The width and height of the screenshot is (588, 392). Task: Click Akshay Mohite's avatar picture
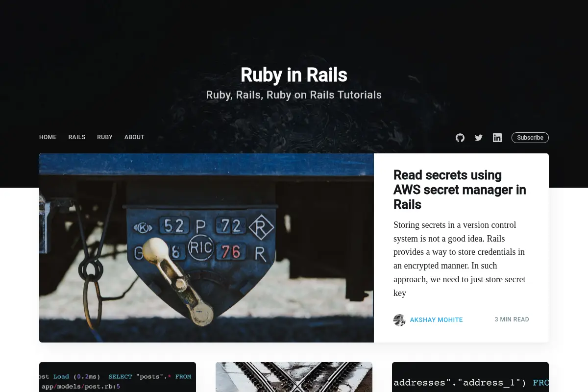[399, 320]
